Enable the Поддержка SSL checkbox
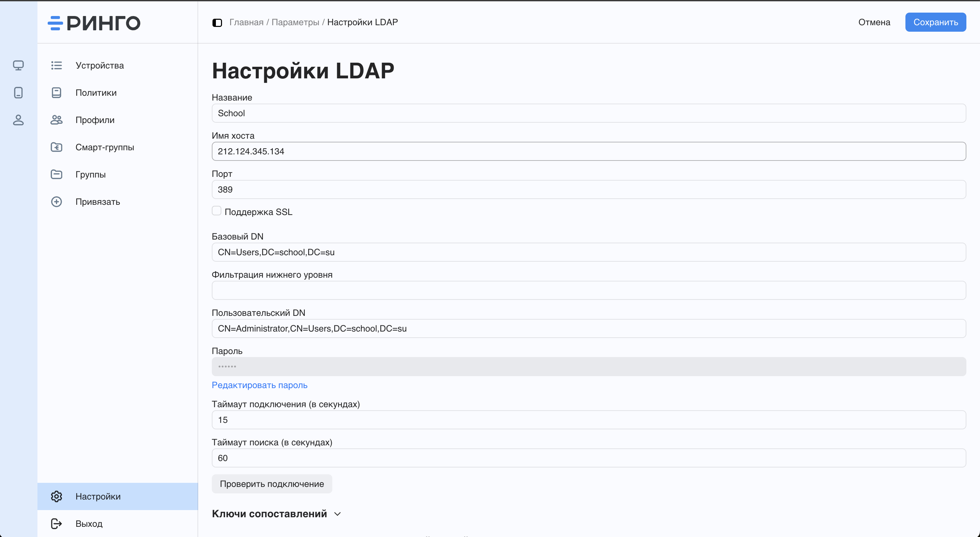Image resolution: width=980 pixels, height=537 pixels. coord(217,211)
